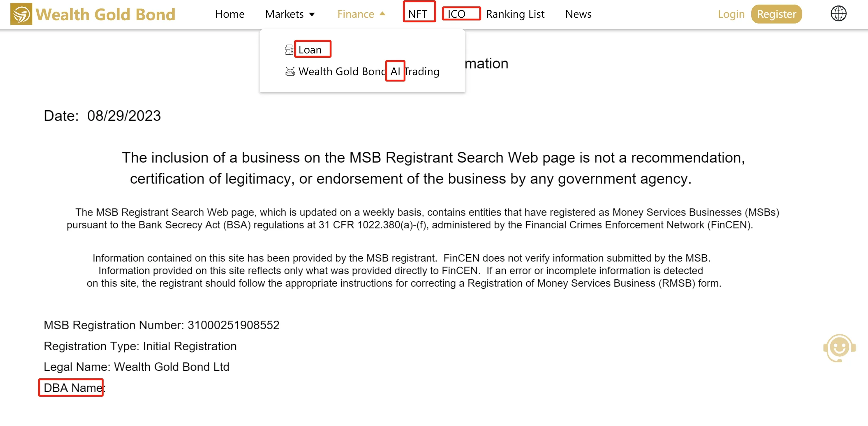Select Wealth Gold Bond AI Trading

coord(369,71)
